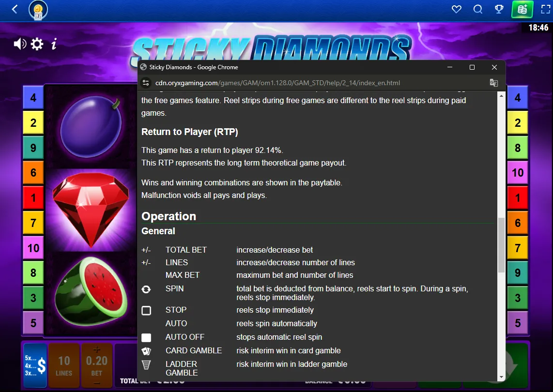Go back with the top-left arrow
The width and height of the screenshot is (553, 392).
[x=15, y=9]
